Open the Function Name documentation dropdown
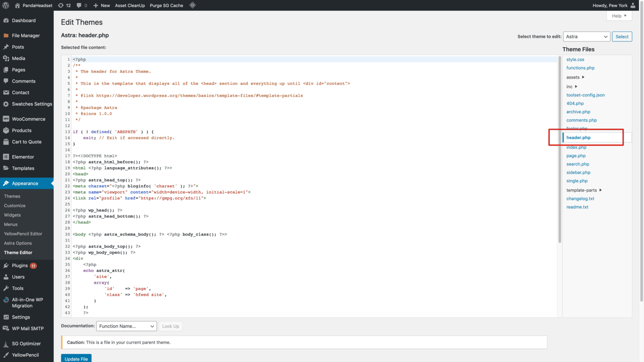644x362 pixels. (x=126, y=326)
